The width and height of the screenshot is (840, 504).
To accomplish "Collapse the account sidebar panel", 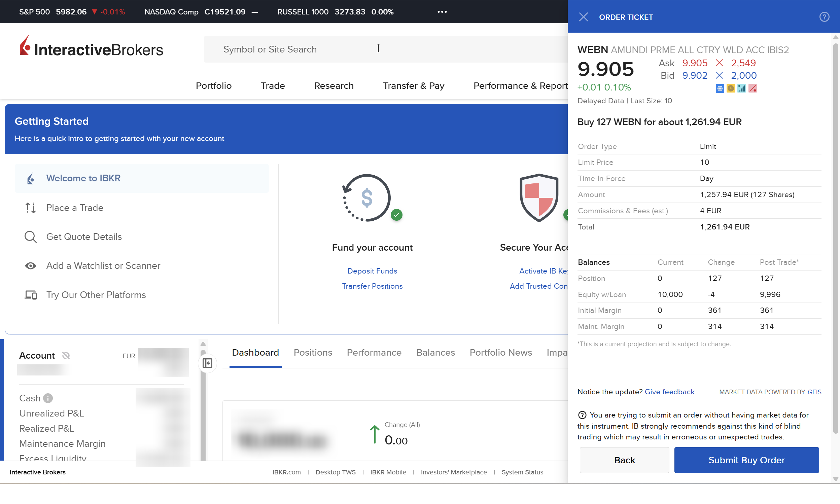I will point(207,363).
